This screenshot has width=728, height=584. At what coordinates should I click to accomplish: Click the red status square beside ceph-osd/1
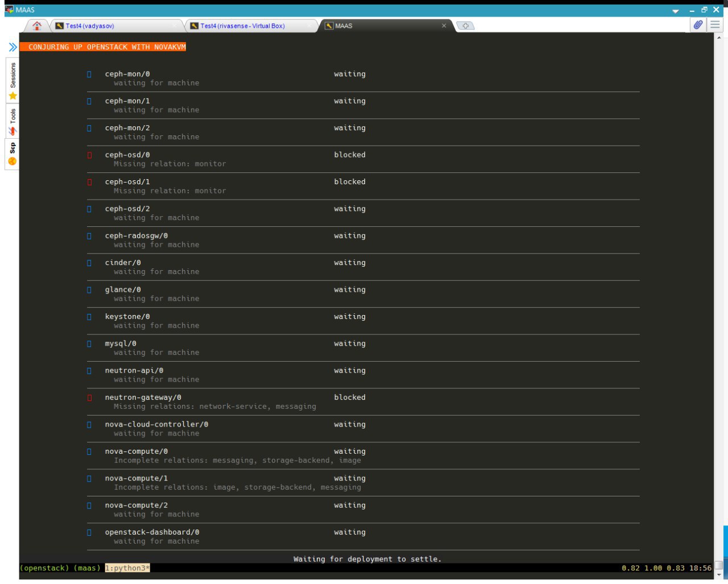click(89, 182)
